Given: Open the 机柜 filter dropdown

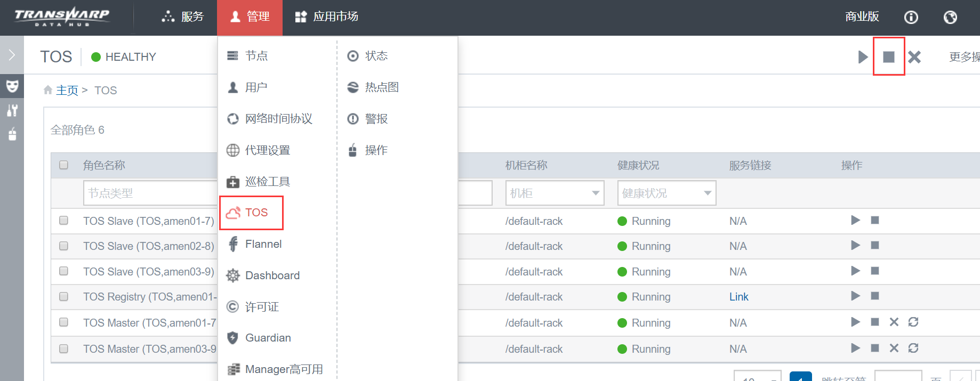Looking at the screenshot, I should (555, 193).
